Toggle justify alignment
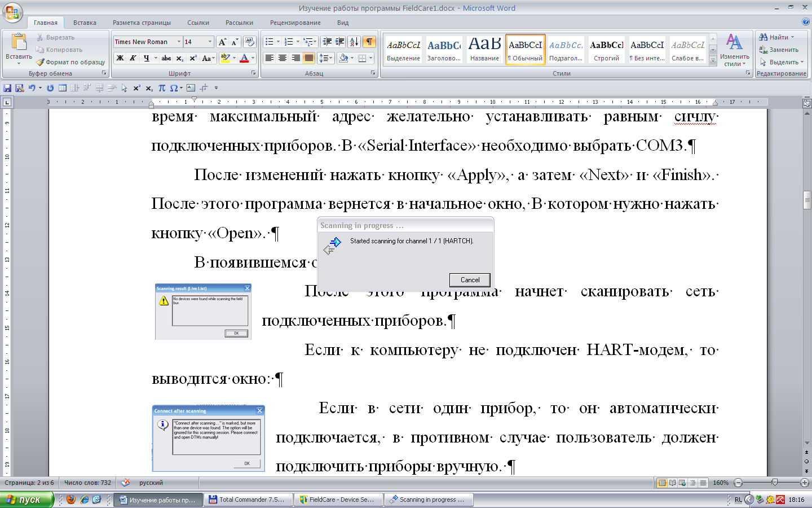Viewport: 812px width, 508px height. (309, 58)
